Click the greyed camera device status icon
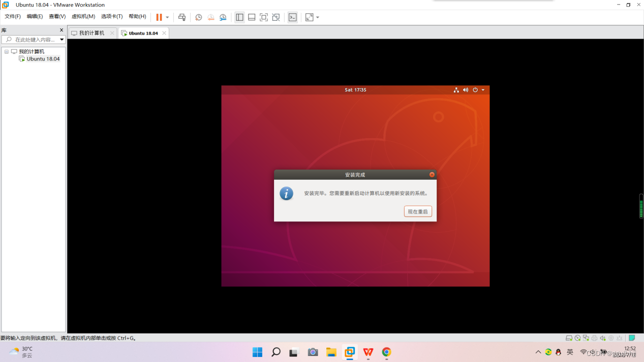The image size is (644, 362). 611,338
